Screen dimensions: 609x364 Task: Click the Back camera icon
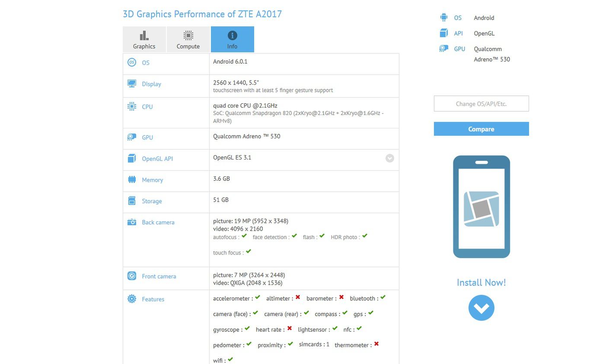pos(131,221)
